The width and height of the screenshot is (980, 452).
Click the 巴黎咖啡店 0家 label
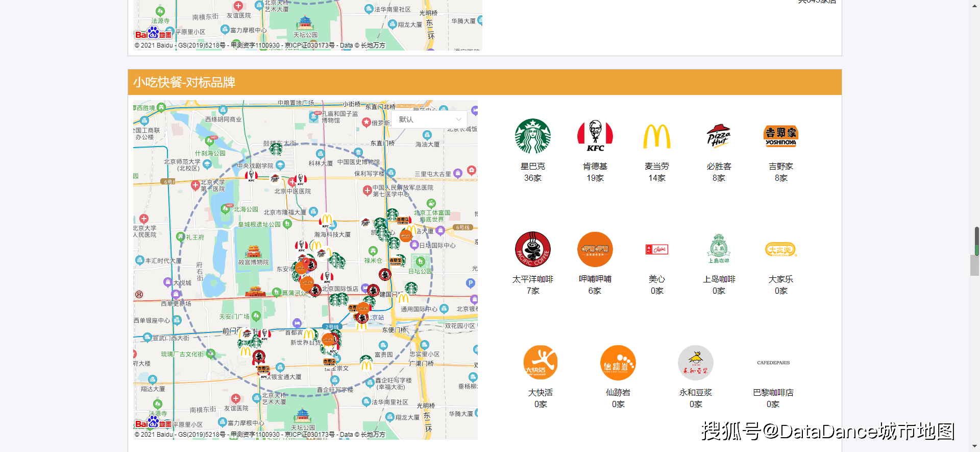coord(773,398)
